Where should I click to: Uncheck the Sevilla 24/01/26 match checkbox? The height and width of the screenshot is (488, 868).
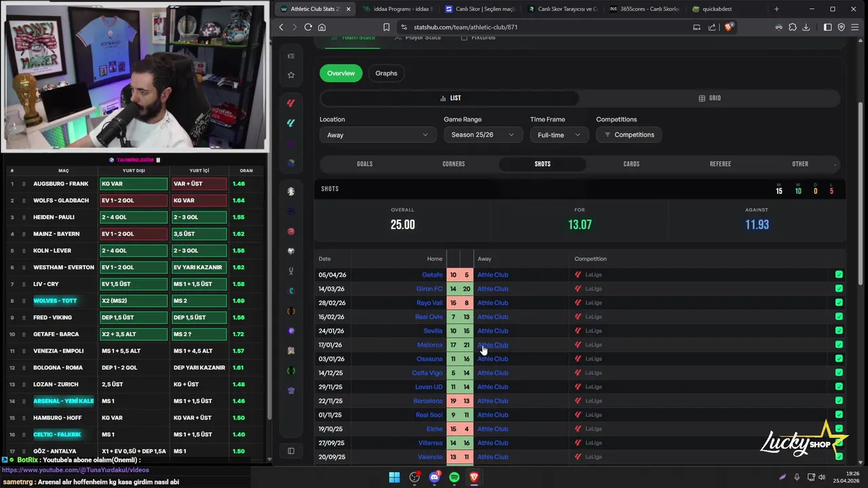(x=839, y=331)
